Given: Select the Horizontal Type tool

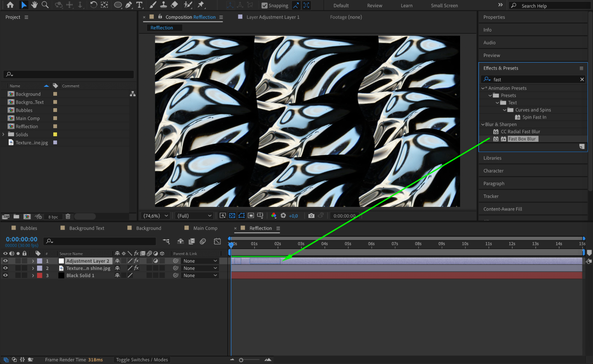Looking at the screenshot, I should [x=139, y=5].
